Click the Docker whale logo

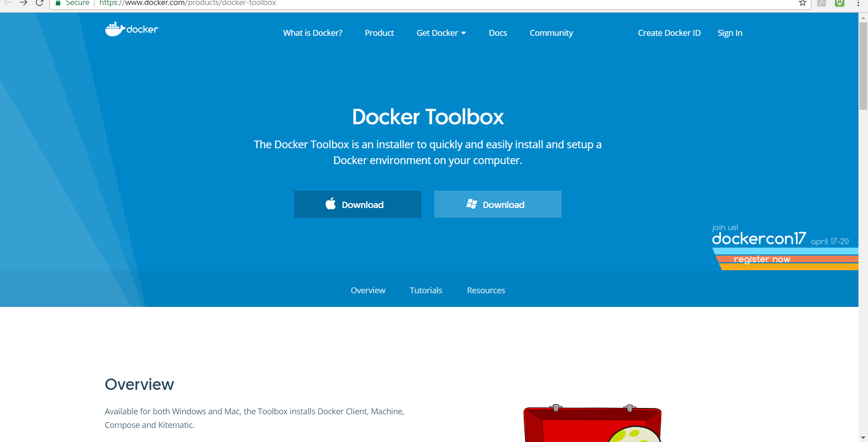[132, 29]
